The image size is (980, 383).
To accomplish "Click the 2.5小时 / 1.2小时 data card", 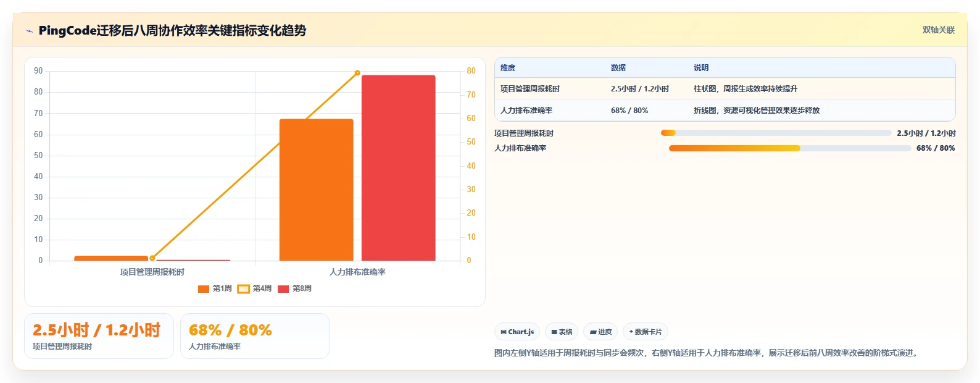I will 99,336.
